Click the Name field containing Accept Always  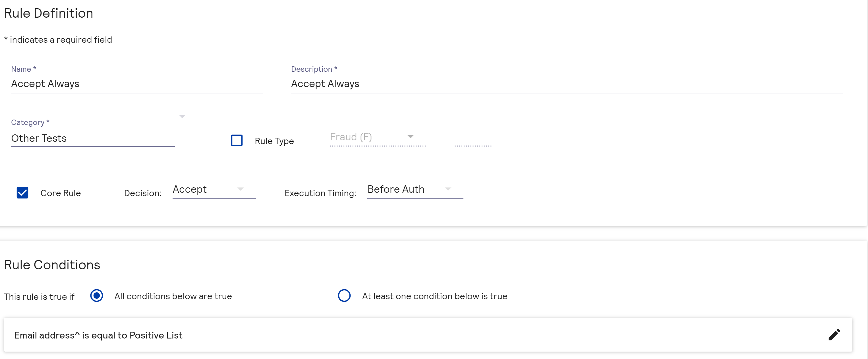point(136,84)
